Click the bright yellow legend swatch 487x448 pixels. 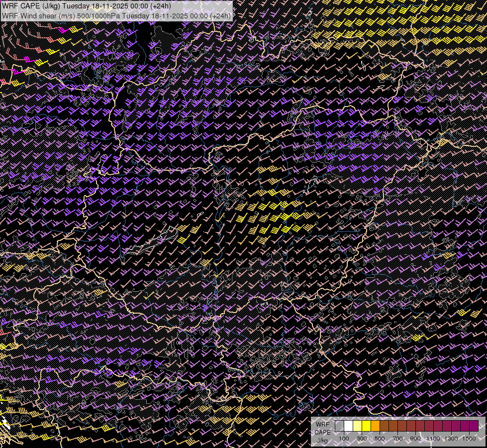366,426
